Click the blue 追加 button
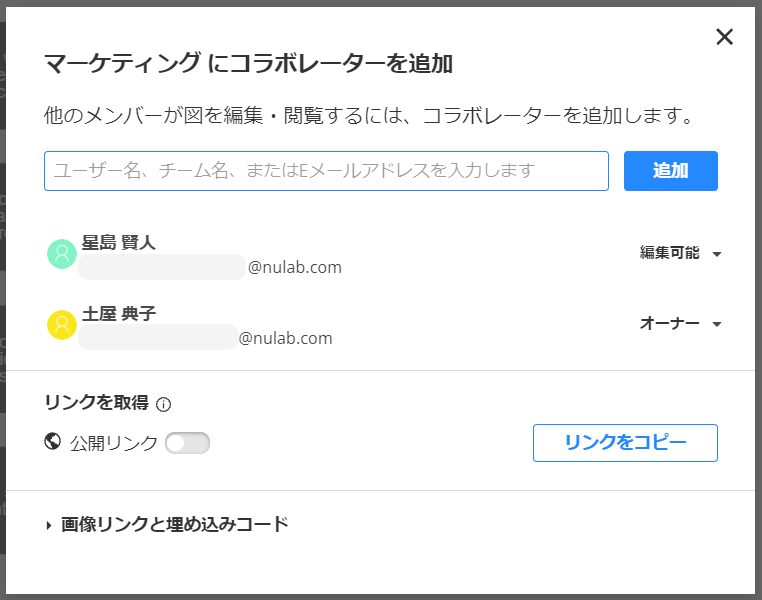 tap(671, 171)
